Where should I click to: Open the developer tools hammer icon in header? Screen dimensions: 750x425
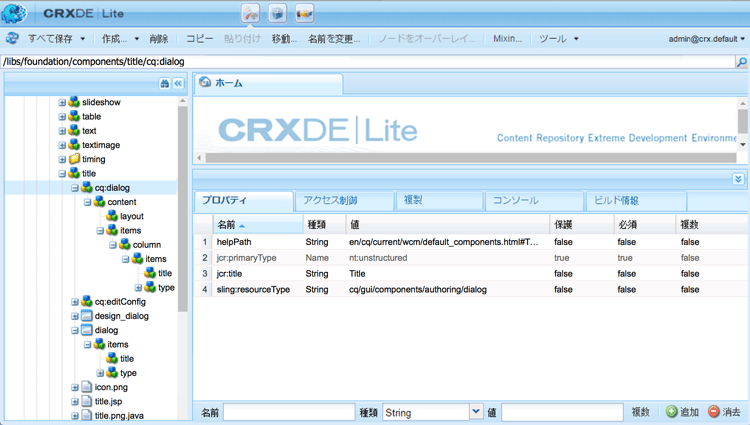click(250, 13)
